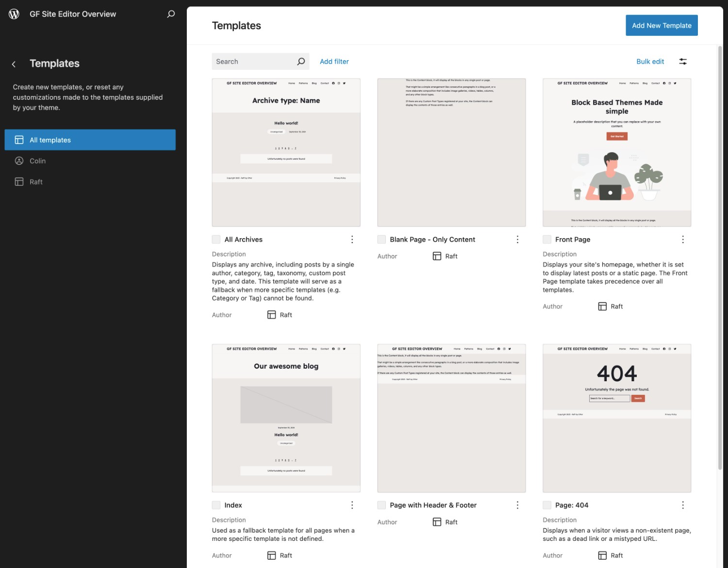
Task: Click the All Archives template preview thumbnail
Action: point(286,152)
